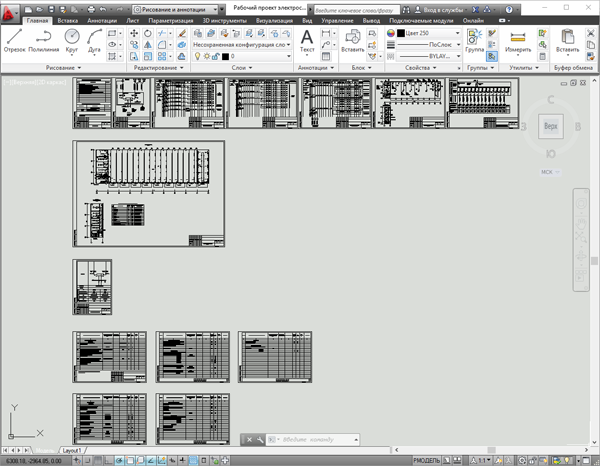Click the Группа group tool
The height and width of the screenshot is (466, 600).
pyautogui.click(x=474, y=41)
